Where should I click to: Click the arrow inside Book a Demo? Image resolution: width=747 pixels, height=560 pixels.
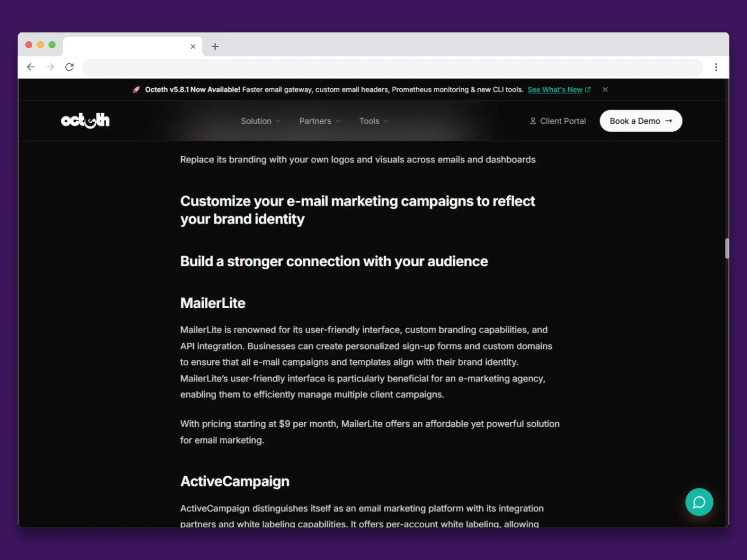(668, 121)
